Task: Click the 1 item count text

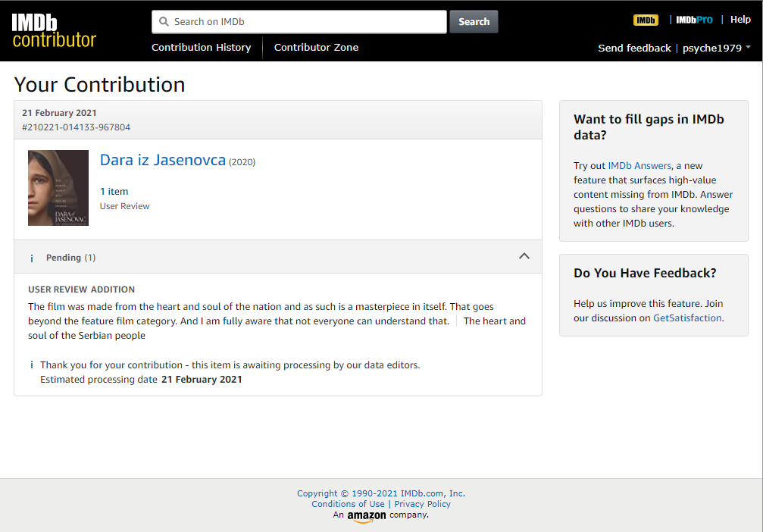Action: 114,191
